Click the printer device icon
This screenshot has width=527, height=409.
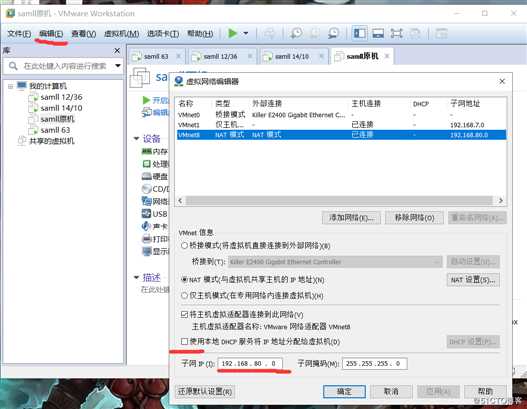[x=147, y=239]
